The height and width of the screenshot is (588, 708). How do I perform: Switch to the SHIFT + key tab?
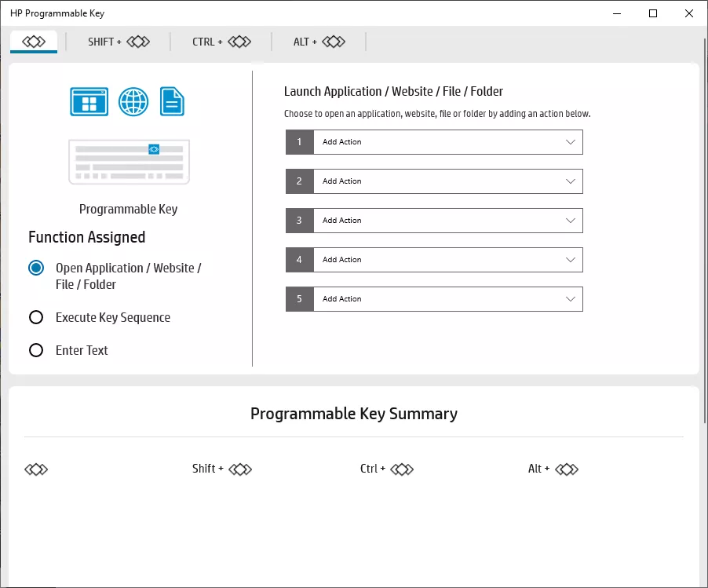pyautogui.click(x=119, y=42)
